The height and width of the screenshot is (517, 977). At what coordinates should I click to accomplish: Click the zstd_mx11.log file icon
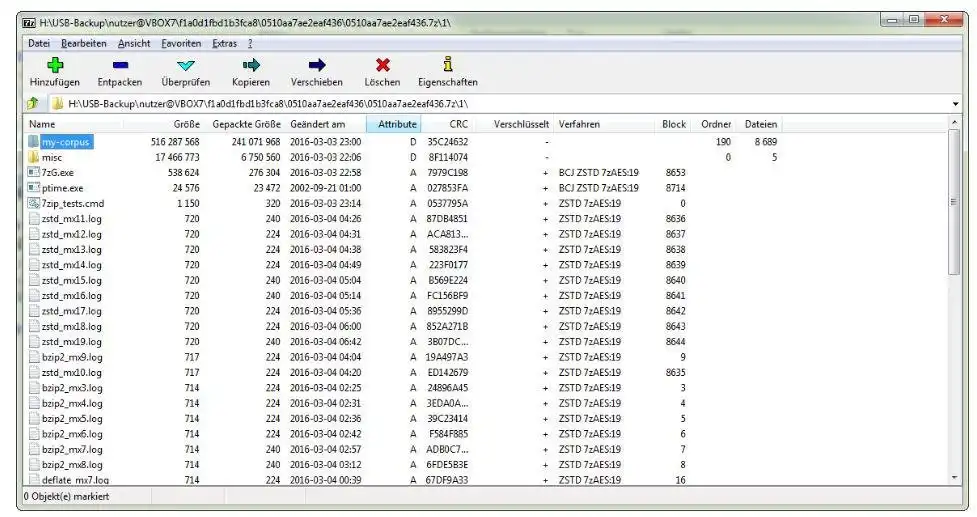[x=34, y=219]
